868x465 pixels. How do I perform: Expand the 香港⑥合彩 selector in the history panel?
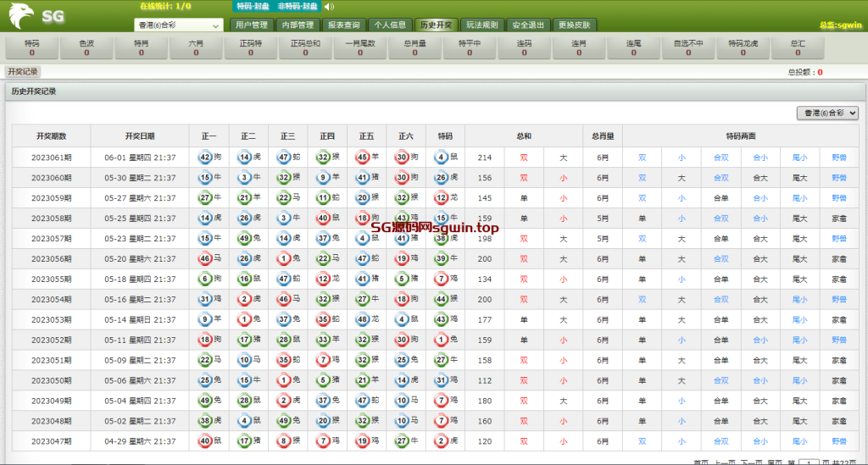[828, 113]
